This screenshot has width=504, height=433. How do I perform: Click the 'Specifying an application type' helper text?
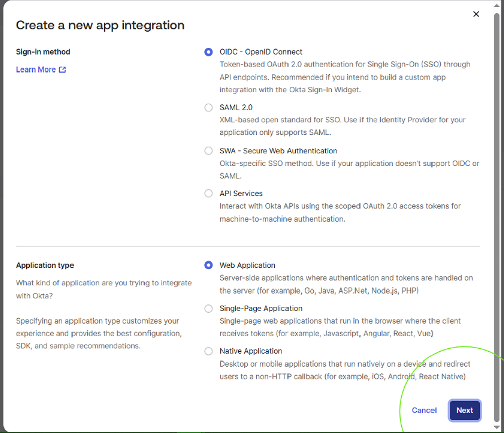point(99,334)
